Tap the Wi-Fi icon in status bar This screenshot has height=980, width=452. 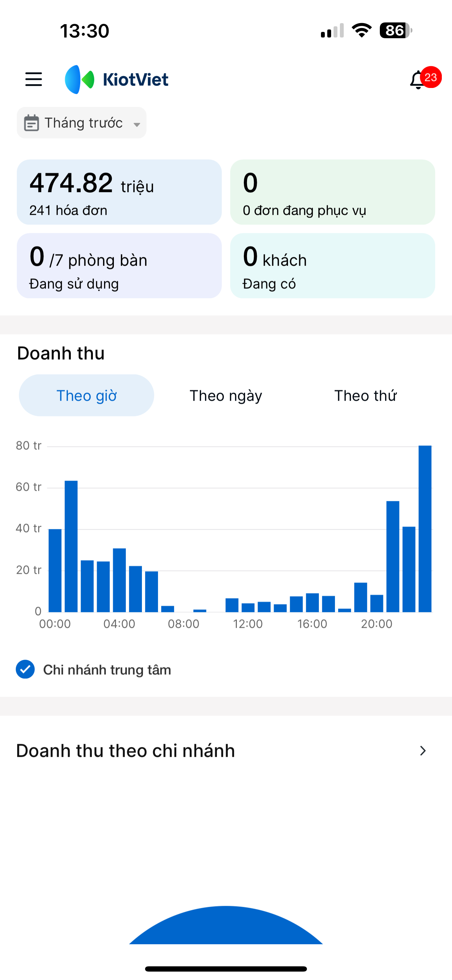coord(362,30)
